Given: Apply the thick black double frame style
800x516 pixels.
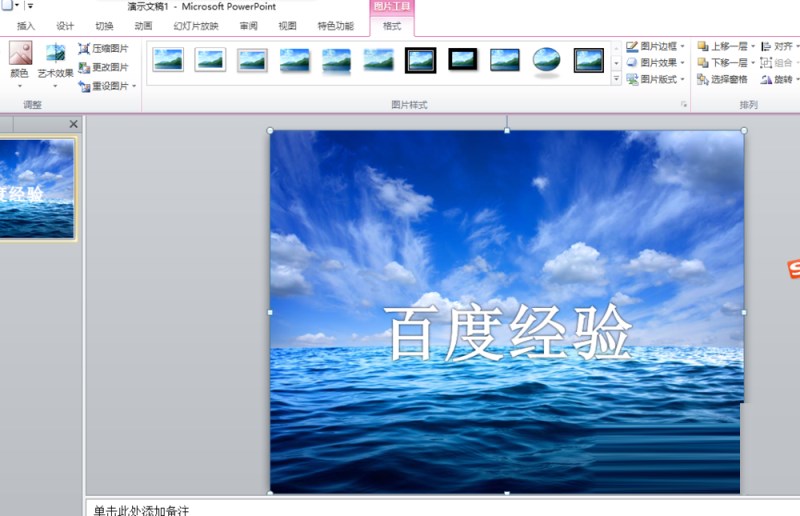Looking at the screenshot, I should pyautogui.click(x=420, y=60).
